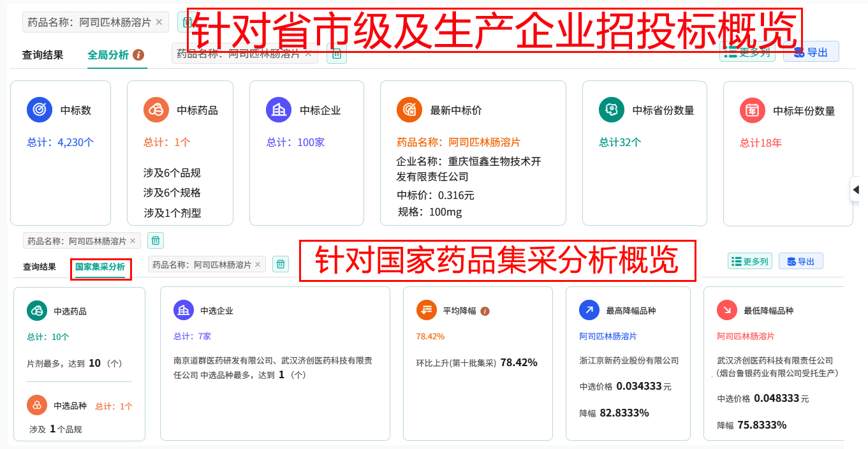This screenshot has width=868, height=449.
Task: Open 查询结果 tab next to 全局分析
Action: [43, 55]
